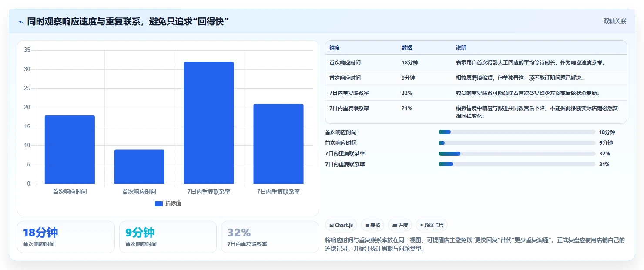This screenshot has height=270, width=644.
Task: Click the 35 tick on the chart y-axis
Action: click(x=27, y=50)
